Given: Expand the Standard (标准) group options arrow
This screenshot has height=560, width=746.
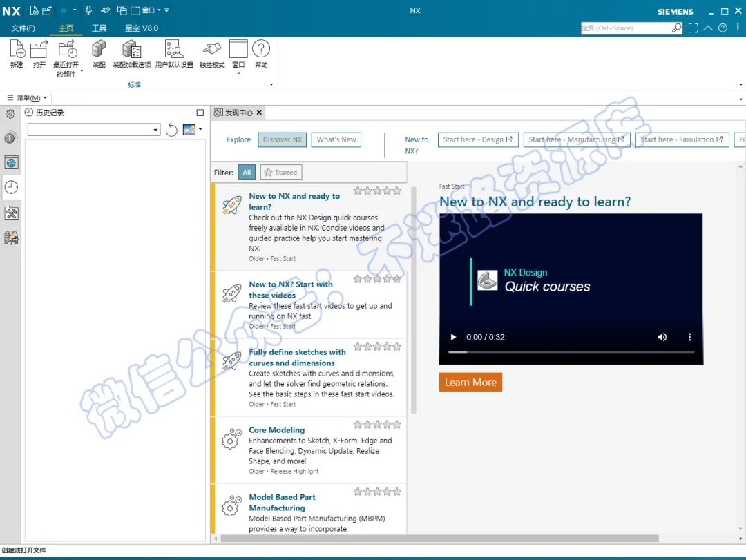Looking at the screenshot, I should point(271,84).
